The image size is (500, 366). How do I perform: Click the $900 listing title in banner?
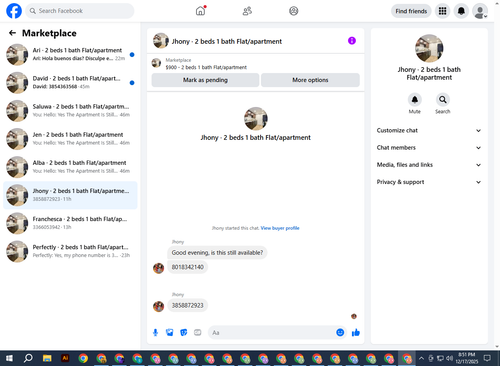point(206,67)
